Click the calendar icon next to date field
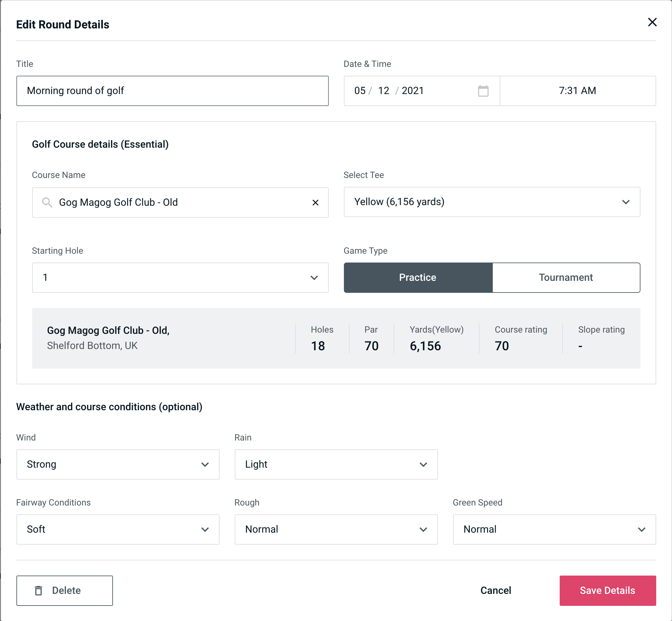Viewport: 672px width, 621px height. point(484,91)
